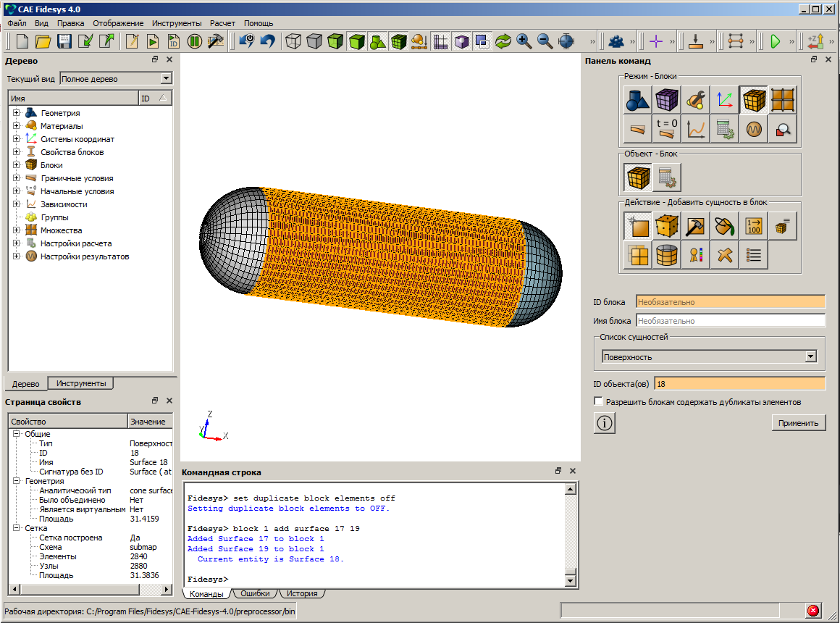Open the Отображение menu

118,23
